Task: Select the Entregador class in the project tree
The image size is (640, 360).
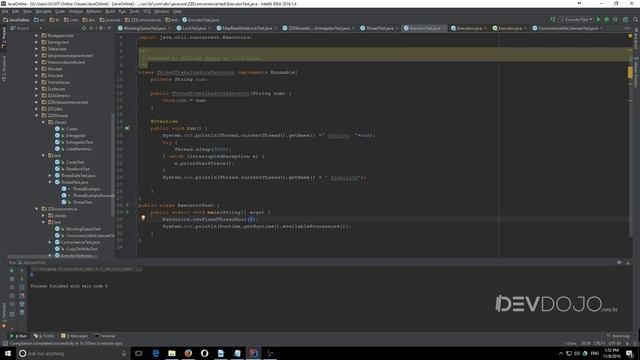Action: coord(76,136)
